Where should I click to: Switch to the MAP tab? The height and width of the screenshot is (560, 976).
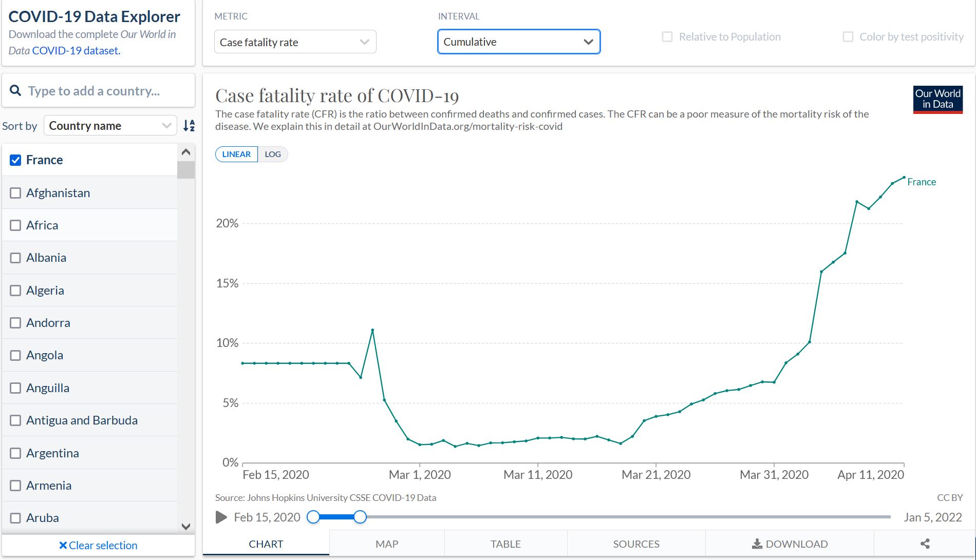coord(387,544)
